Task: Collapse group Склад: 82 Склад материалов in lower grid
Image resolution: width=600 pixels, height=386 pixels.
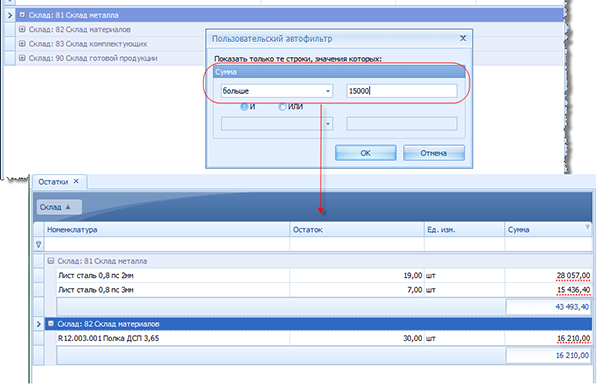Action: click(51, 324)
